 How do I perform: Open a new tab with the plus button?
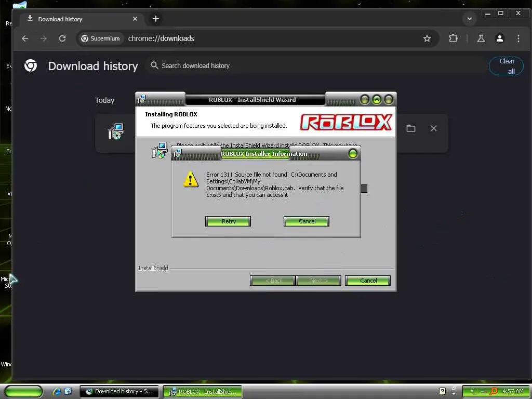(x=156, y=19)
